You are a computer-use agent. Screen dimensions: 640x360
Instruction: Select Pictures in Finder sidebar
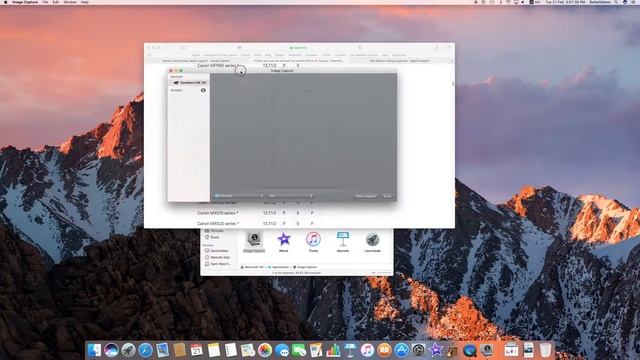click(214, 231)
